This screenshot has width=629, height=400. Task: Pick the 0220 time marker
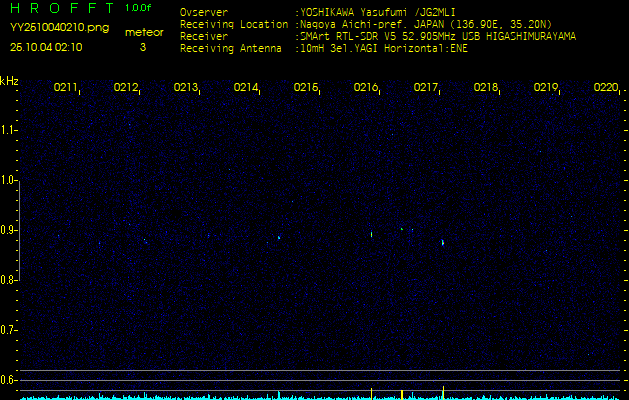pyautogui.click(x=606, y=88)
